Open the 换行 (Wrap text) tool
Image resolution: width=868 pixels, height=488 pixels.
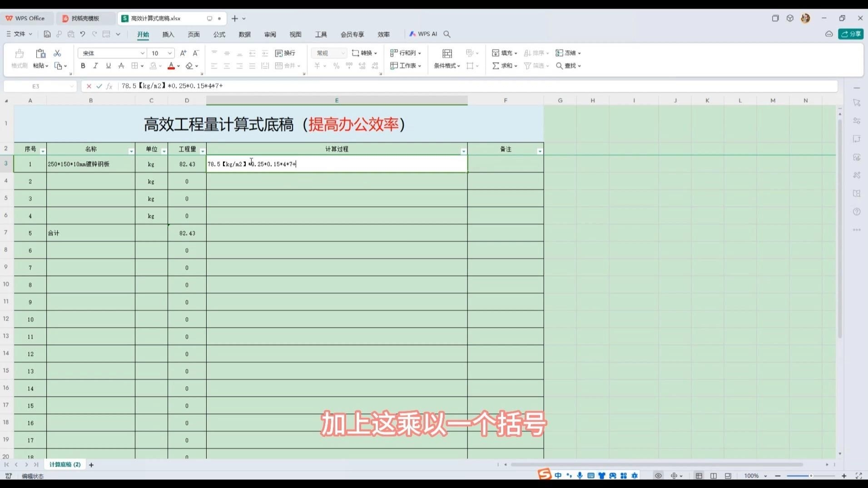pos(286,53)
